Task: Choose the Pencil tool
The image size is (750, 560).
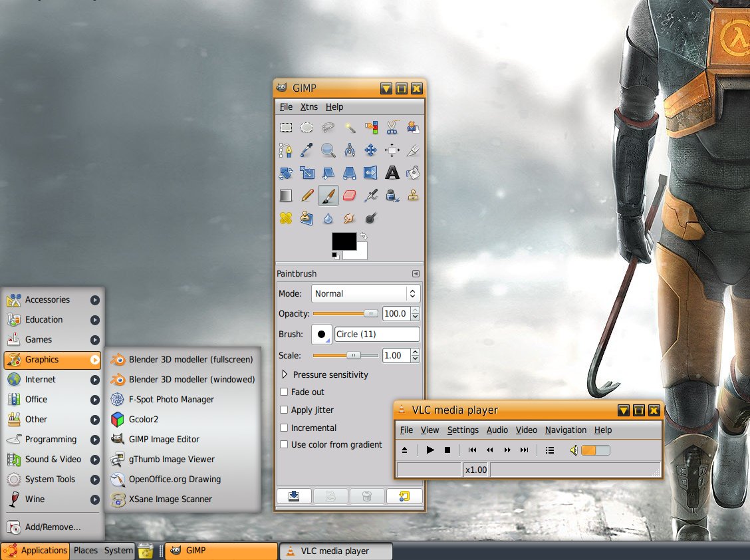Action: point(307,196)
